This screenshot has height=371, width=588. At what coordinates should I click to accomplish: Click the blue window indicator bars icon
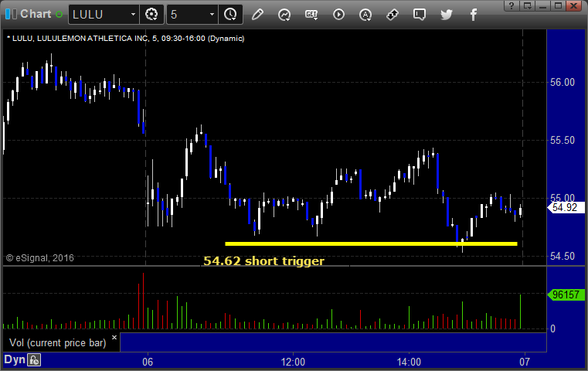11,14
